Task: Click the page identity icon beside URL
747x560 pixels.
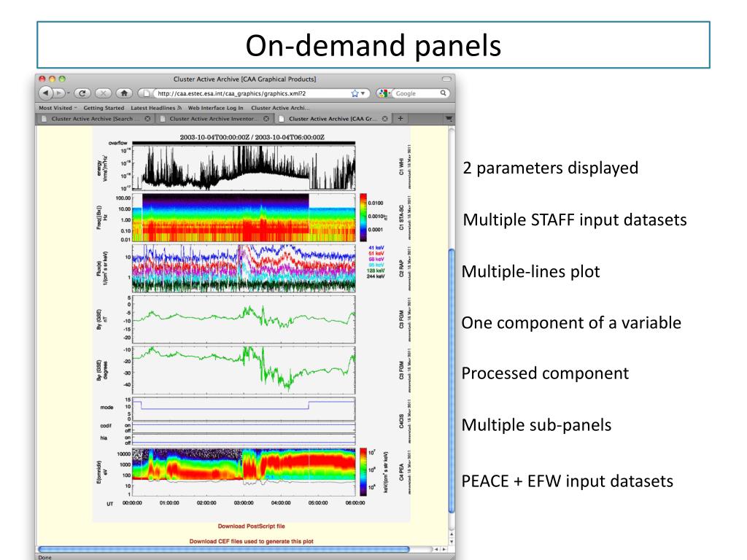Action: [146, 93]
